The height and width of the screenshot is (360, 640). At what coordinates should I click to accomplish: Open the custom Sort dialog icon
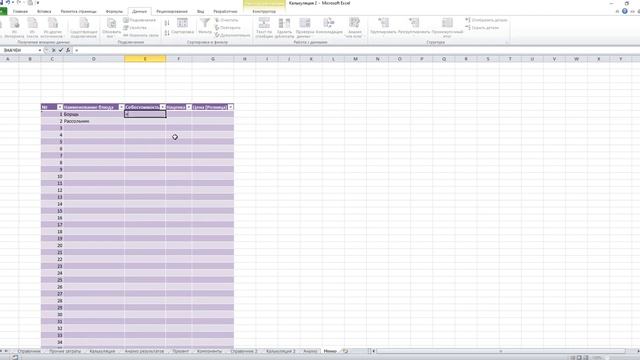[182, 26]
